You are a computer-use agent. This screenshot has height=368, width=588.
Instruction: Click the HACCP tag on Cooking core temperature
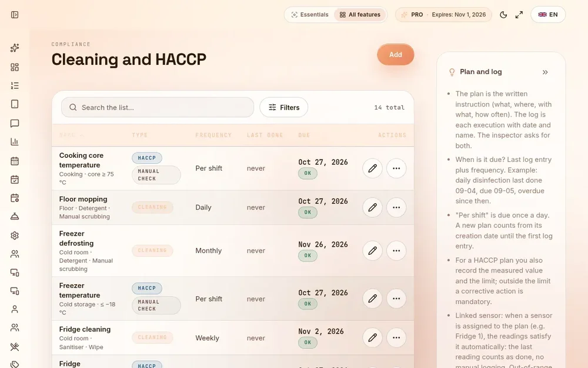tap(147, 158)
